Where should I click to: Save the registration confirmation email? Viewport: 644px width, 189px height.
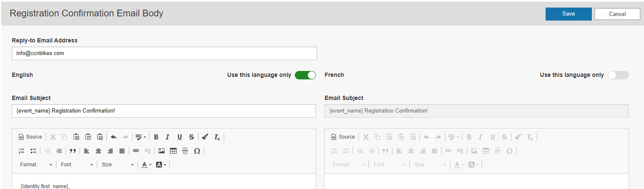pos(568,14)
